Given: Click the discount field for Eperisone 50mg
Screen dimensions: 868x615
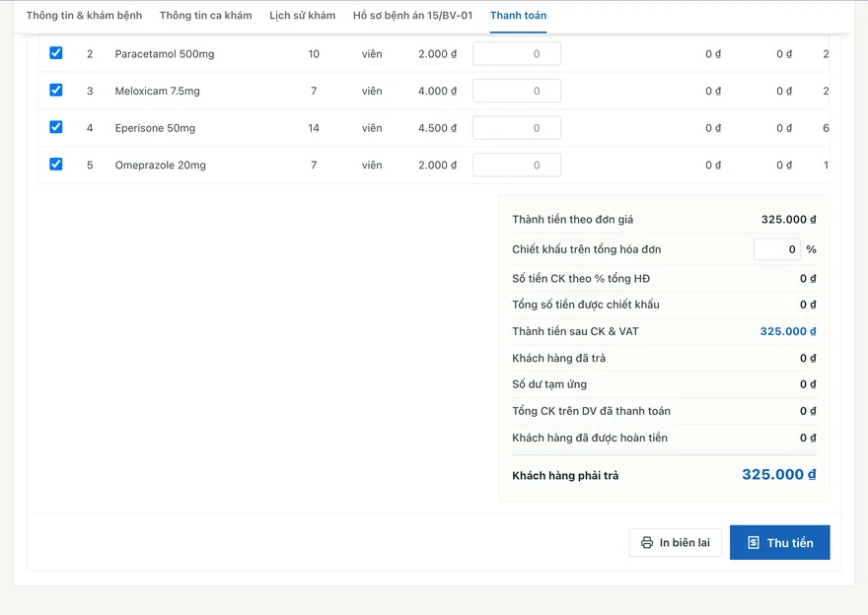Looking at the screenshot, I should tap(517, 128).
